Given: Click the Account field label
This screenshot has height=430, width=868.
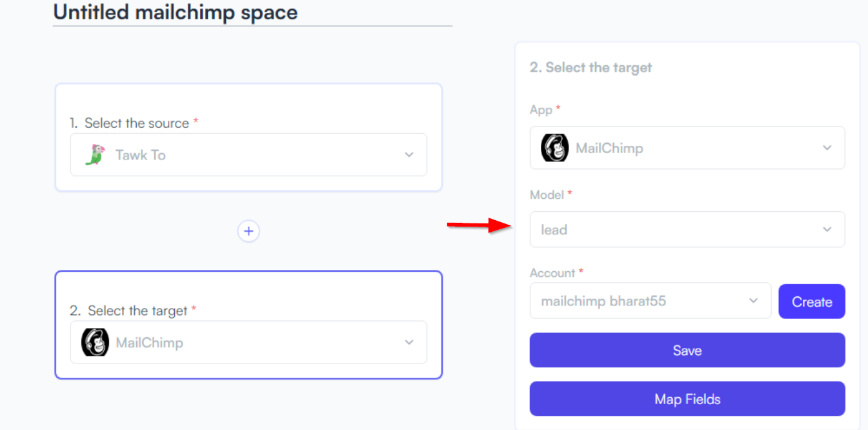Looking at the screenshot, I should [552, 273].
